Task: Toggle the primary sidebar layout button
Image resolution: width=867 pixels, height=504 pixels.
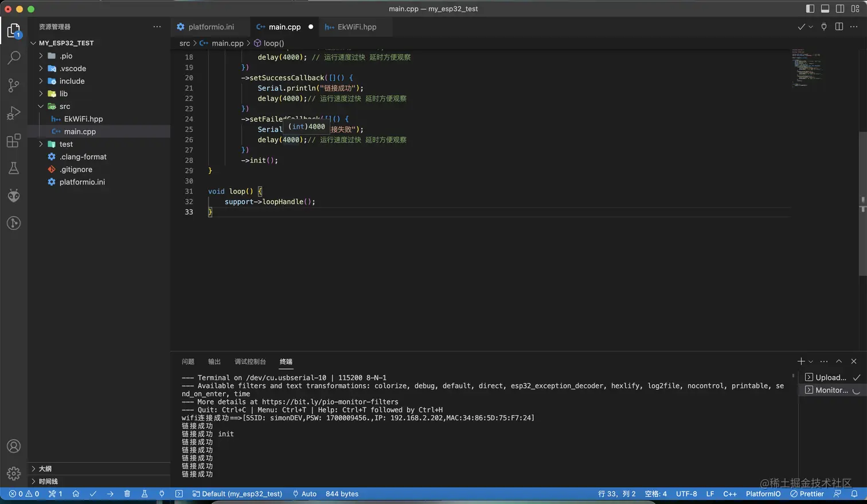Action: pos(810,9)
